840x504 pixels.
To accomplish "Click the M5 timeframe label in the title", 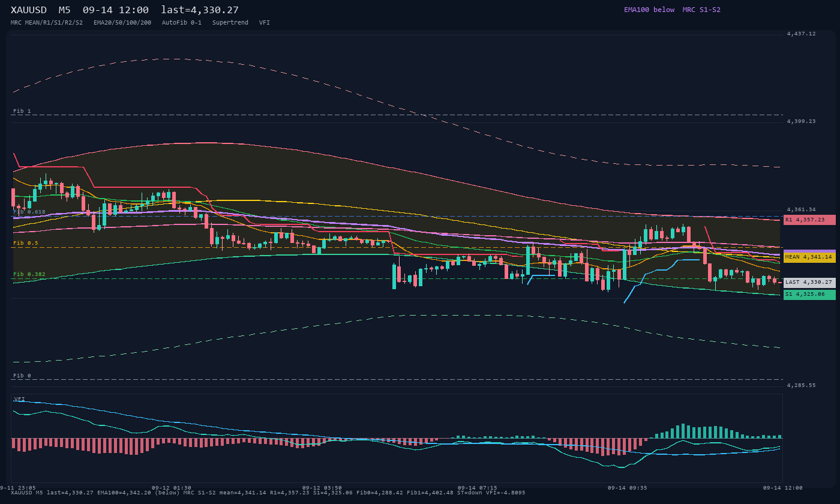I will coord(64,10).
